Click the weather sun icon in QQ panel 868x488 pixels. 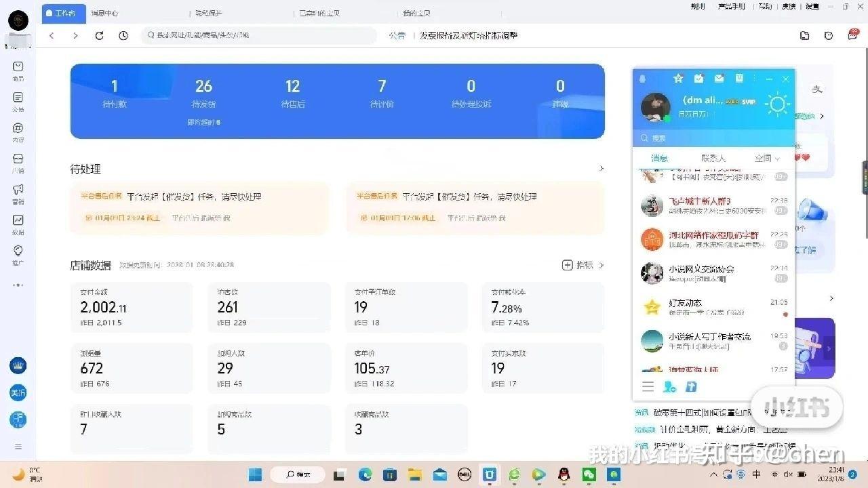pos(777,104)
